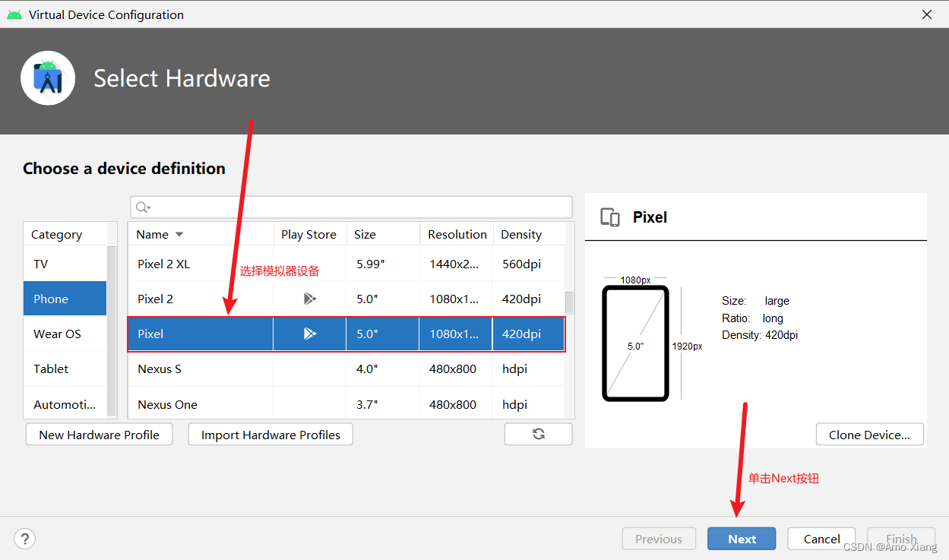Viewport: 949px width, 560px height.
Task: Click the Next button
Action: point(742,539)
